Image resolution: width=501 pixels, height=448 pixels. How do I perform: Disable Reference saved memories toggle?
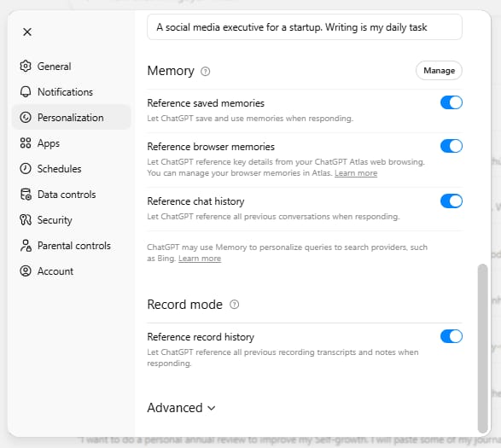tap(451, 102)
